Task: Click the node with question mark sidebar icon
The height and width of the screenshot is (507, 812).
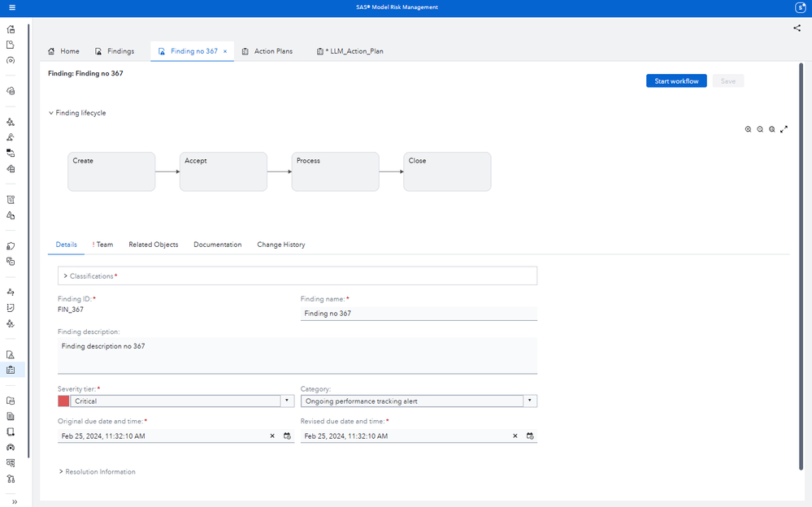Action: tap(11, 292)
